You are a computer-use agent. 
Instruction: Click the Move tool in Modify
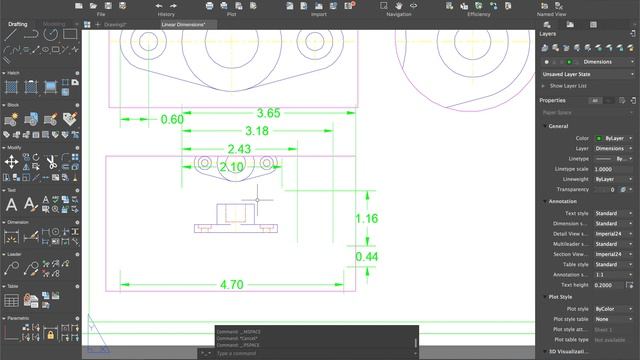point(11,162)
